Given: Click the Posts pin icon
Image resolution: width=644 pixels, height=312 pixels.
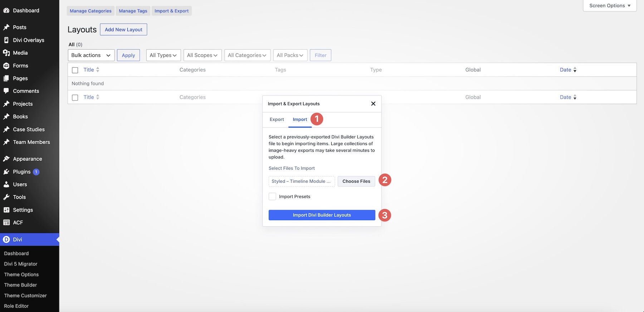Looking at the screenshot, I should click(x=6, y=27).
